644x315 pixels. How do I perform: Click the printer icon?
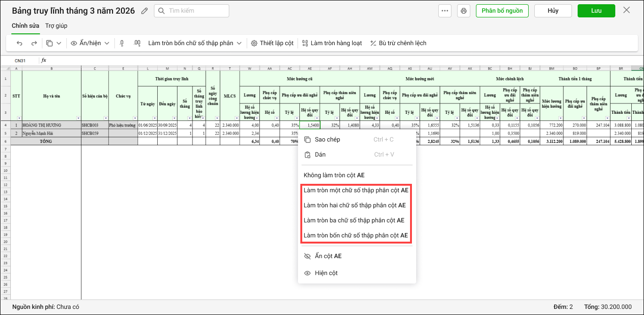(x=464, y=11)
